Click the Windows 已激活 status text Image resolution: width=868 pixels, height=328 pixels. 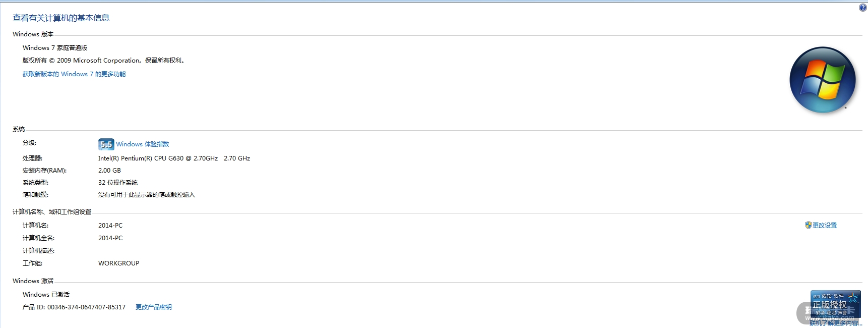click(x=46, y=295)
